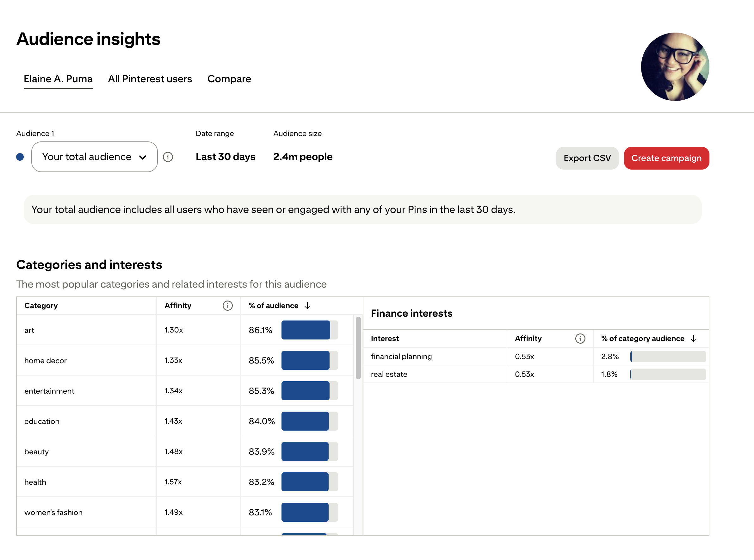The height and width of the screenshot is (560, 754).
Task: Click the 1.33x affinity value for home decor
Action: [173, 360]
